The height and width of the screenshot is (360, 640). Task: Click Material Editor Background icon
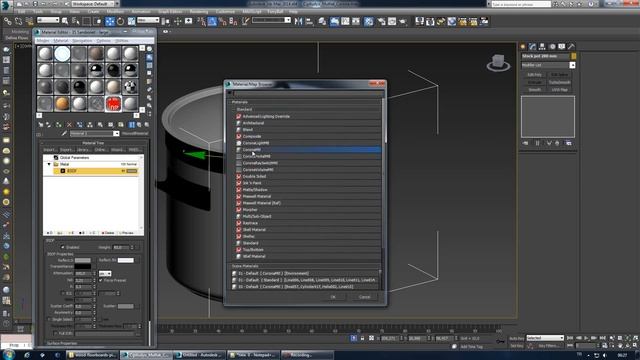[x=150, y=65]
